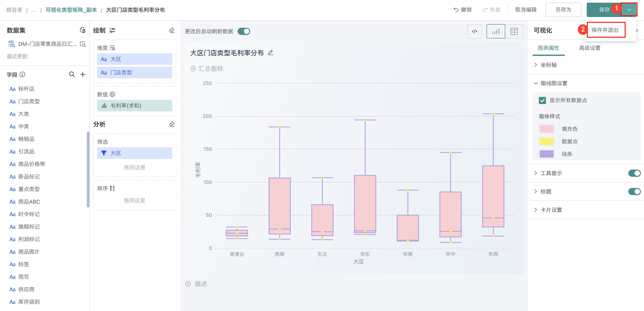Screen dimensions: 644x311
Task: Click the Save As button
Action: point(563,10)
